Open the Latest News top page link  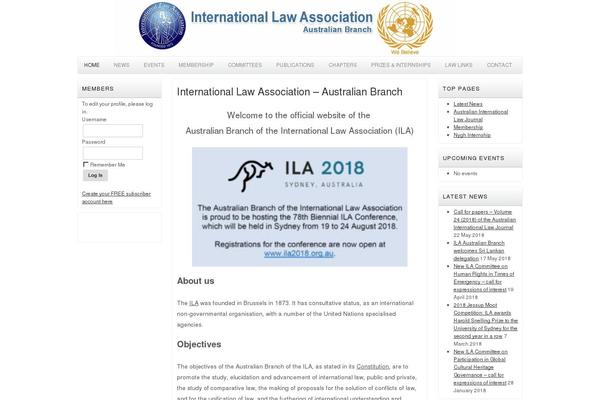point(468,104)
